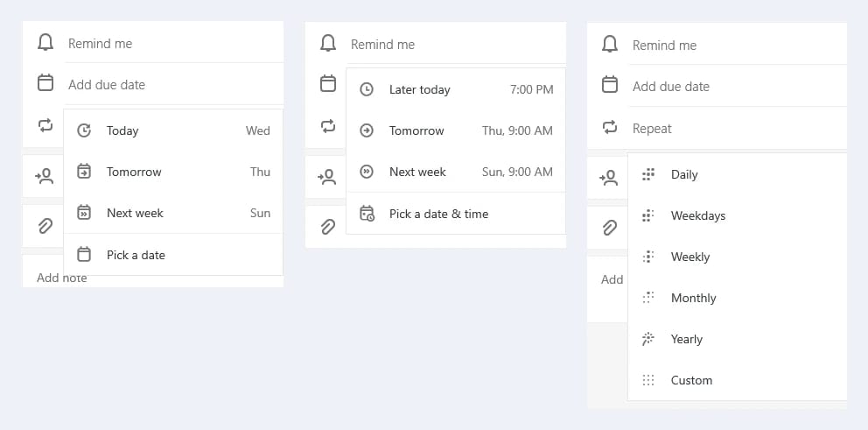Click the 7:00 PM time text
The height and width of the screenshot is (430, 868).
531,89
